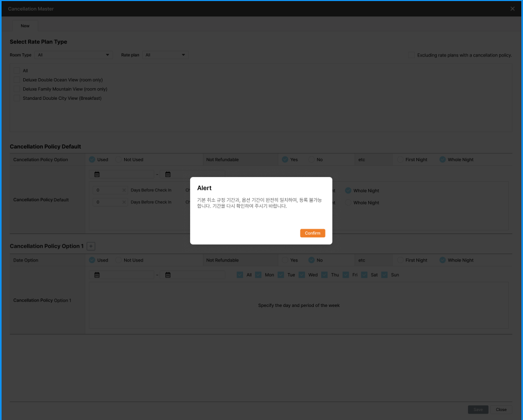This screenshot has height=420, width=523.
Task: Select Yes for Option 1 Not Refundable
Action: 285,260
